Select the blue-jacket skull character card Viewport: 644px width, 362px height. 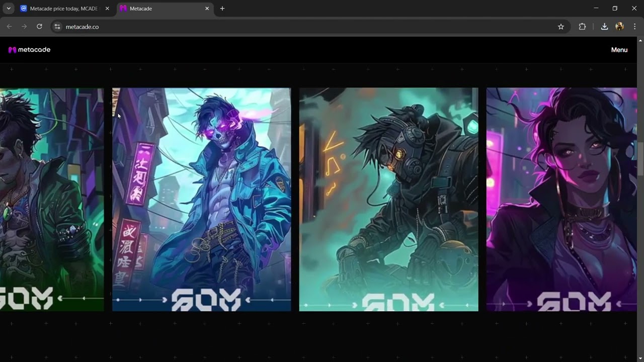pos(201,200)
